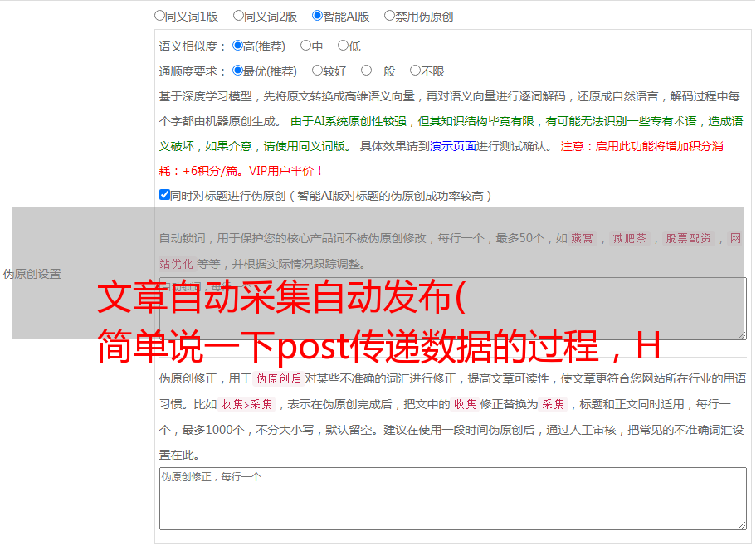Click the 伪原创设置 label

32,274
